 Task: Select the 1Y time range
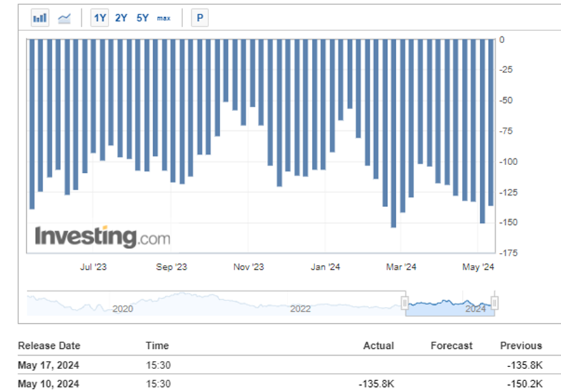[x=100, y=18]
